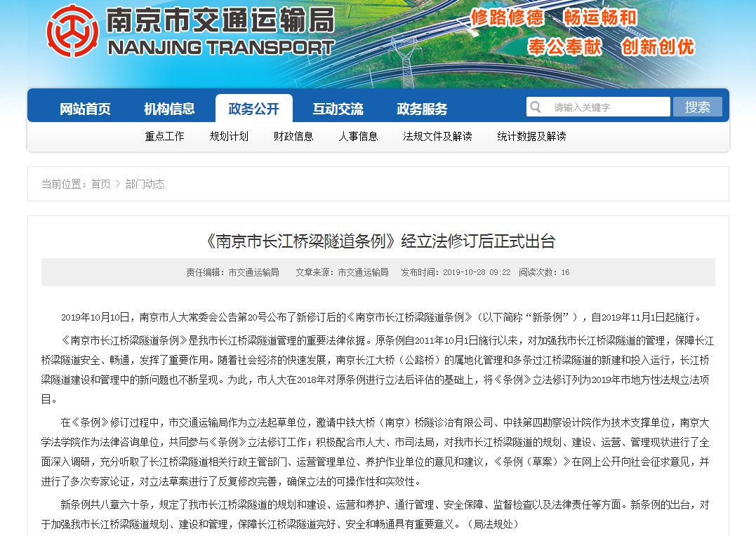Click the Nanjing Transport red logo emblem
The height and width of the screenshot is (536, 756).
coord(72,32)
